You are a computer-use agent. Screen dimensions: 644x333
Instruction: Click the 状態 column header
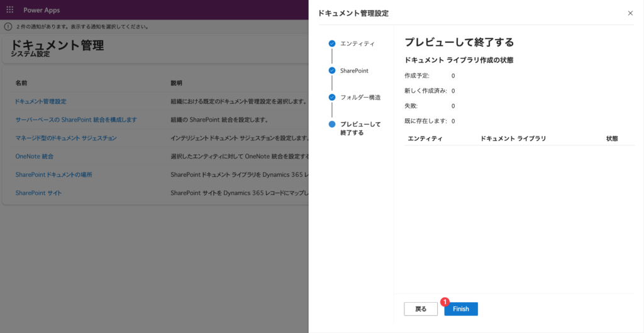click(612, 138)
